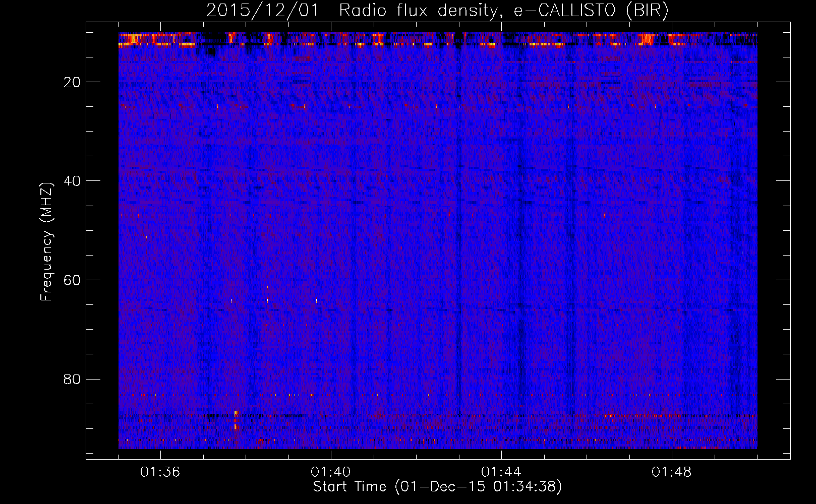Click the 20 frequency tick label
Viewport: 816px width, 504px height.
pos(72,82)
